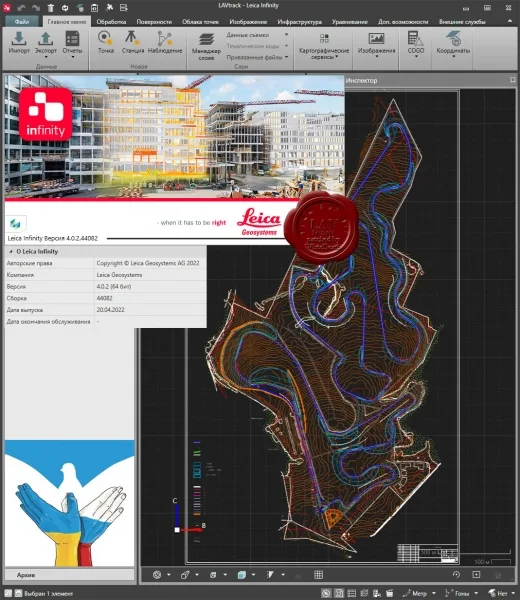Screen dimensions: 520x600
Task: Click the stacked layers icon in status bar
Action: tap(364, 593)
